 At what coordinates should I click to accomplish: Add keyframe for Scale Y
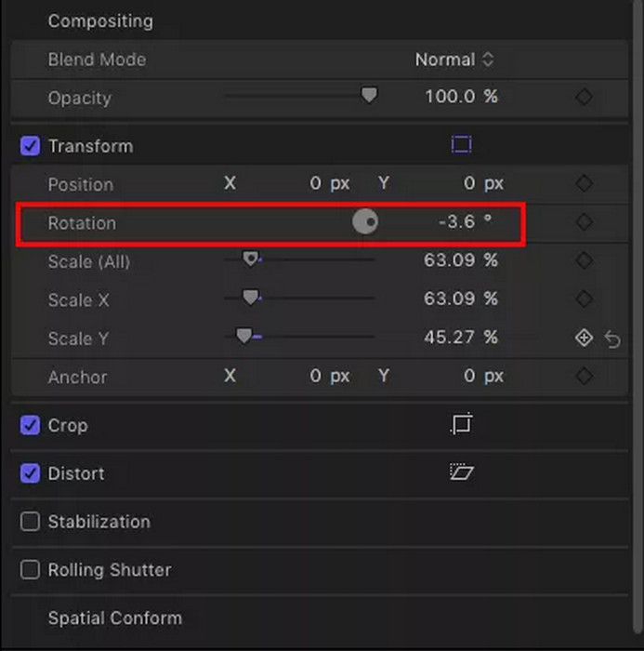pos(584,338)
